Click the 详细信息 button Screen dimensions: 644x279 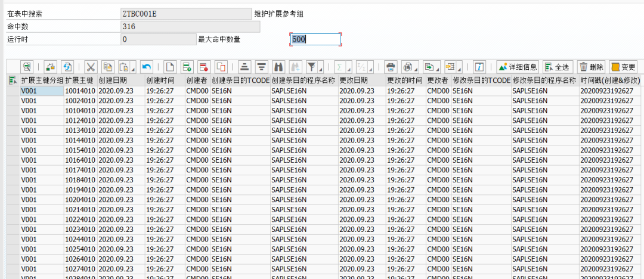[518, 67]
